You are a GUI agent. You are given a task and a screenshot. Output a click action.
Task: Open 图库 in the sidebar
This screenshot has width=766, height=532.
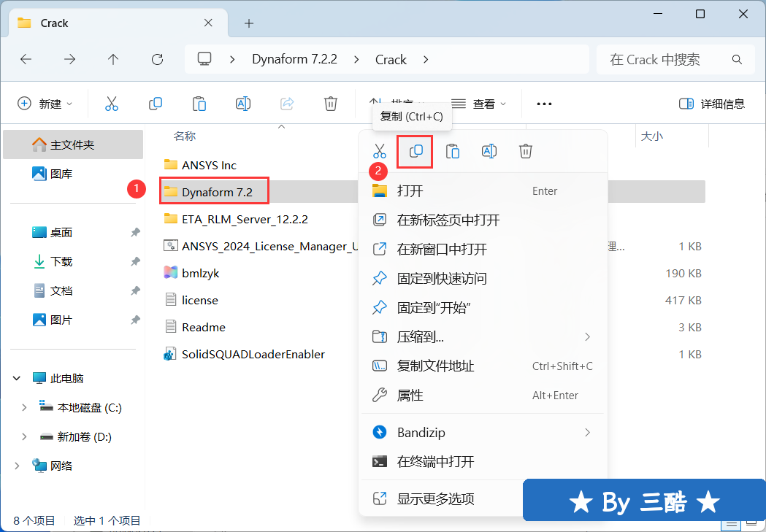(x=73, y=174)
